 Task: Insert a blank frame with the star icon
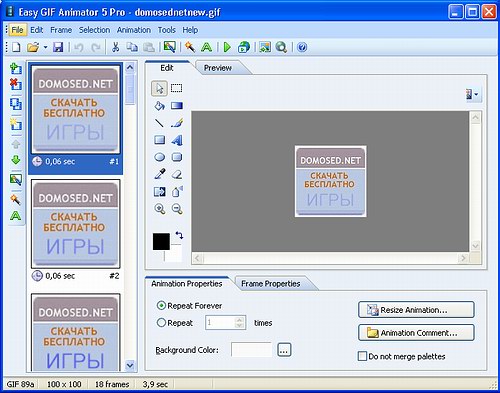point(16,124)
